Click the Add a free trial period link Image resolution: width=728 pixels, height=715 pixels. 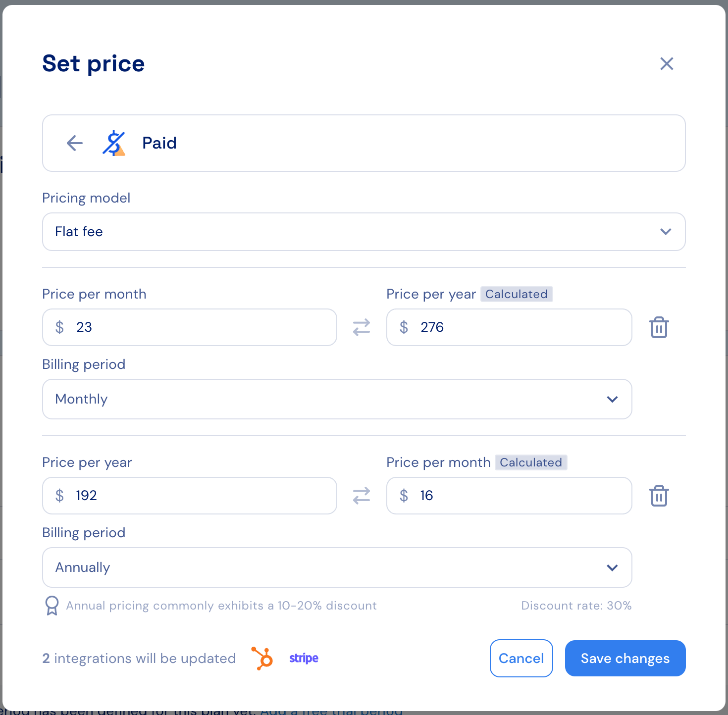coord(331,711)
